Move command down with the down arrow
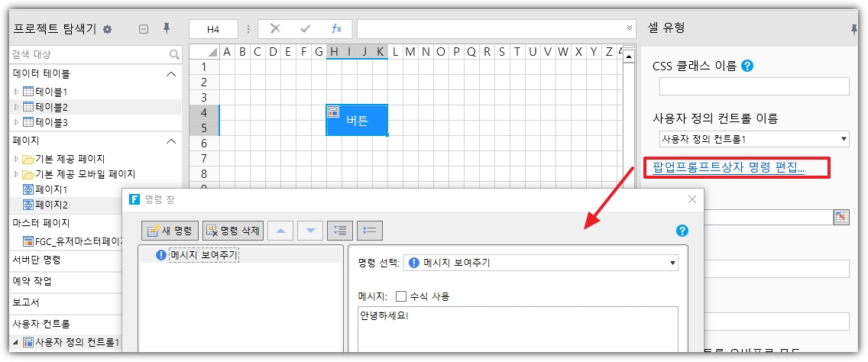 [309, 230]
